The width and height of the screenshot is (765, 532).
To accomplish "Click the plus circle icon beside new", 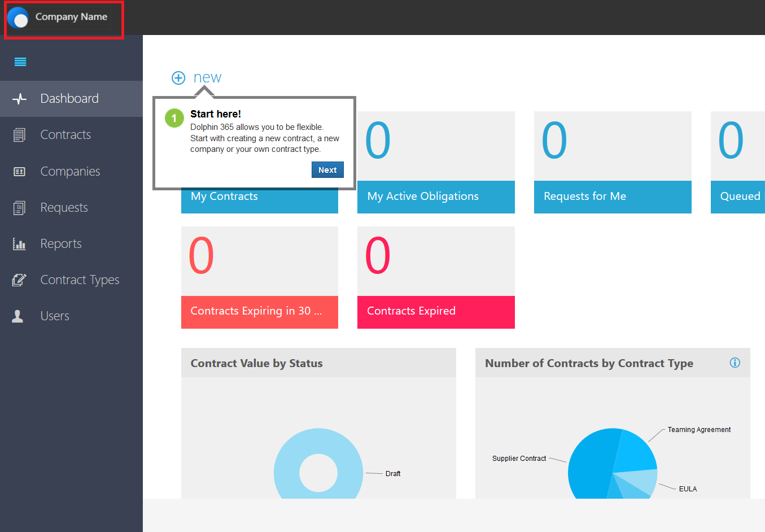I will click(x=178, y=78).
